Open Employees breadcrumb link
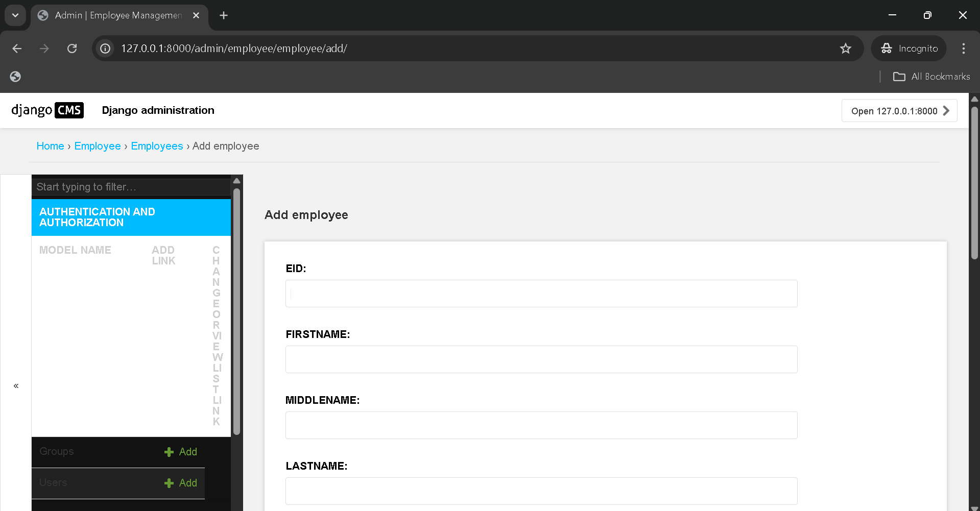 coord(157,146)
